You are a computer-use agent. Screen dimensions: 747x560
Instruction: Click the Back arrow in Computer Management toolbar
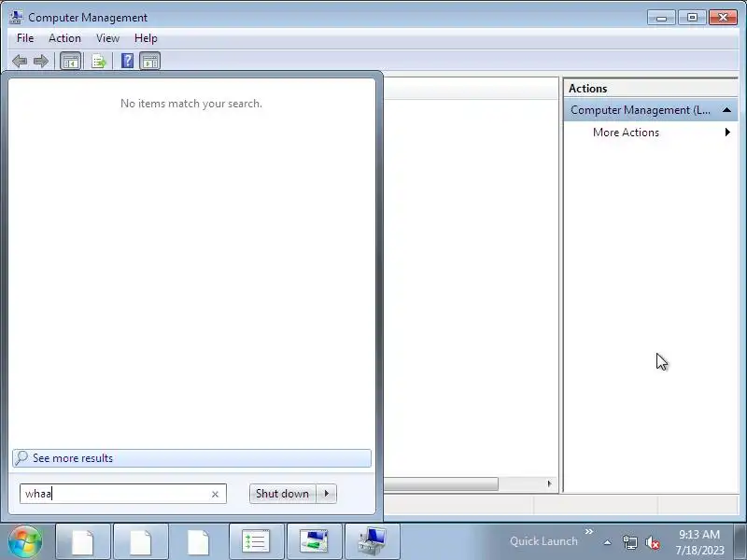coord(20,61)
